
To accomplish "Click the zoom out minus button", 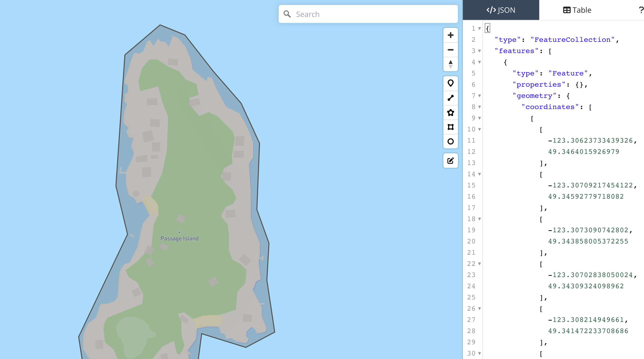I will point(450,50).
